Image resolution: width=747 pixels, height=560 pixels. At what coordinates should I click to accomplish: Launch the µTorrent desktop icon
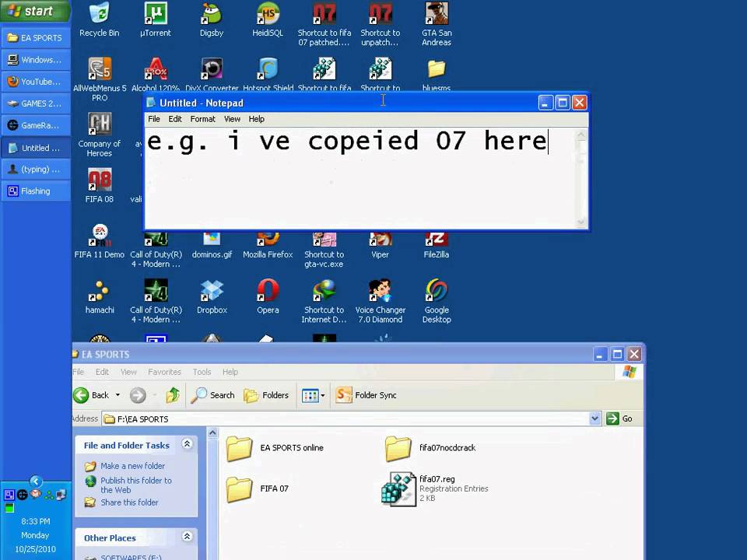[x=156, y=20]
